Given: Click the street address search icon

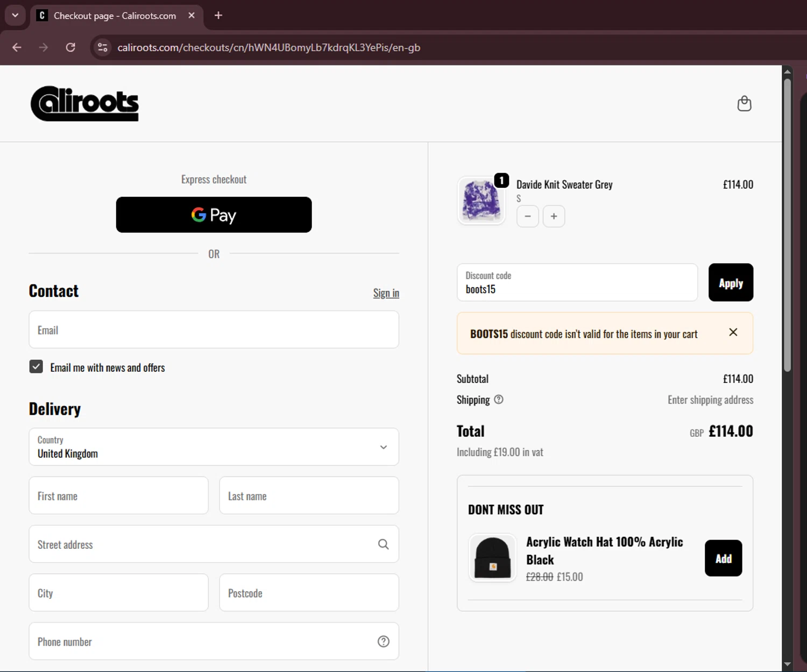Looking at the screenshot, I should [x=383, y=544].
